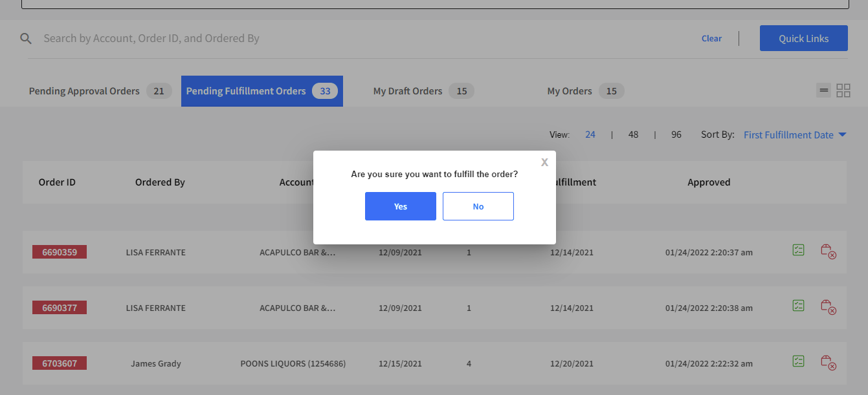Viewport: 868px width, 395px height.
Task: Open the Quick Links panel
Action: 803,37
